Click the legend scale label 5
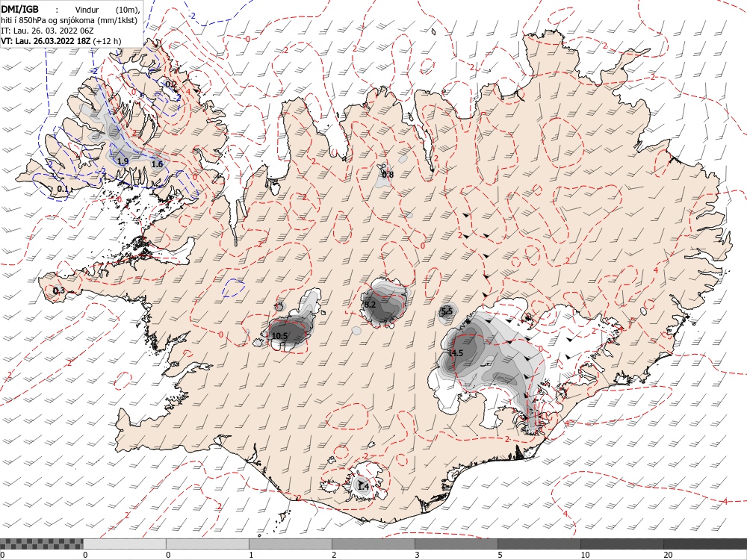 coord(500,555)
